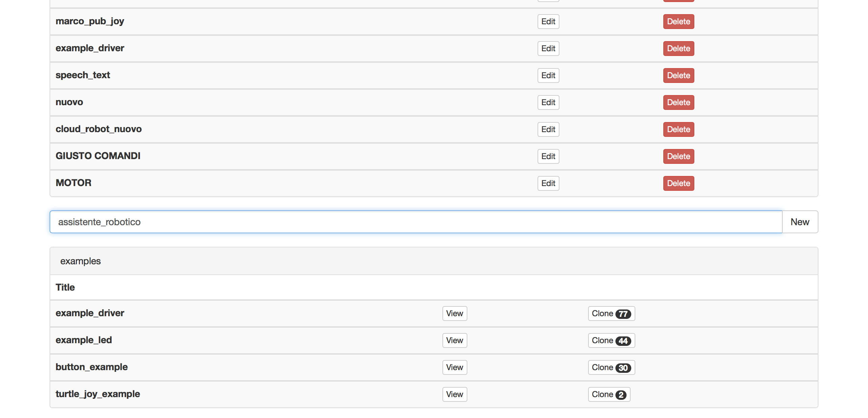Click View button for example_led

tap(454, 340)
